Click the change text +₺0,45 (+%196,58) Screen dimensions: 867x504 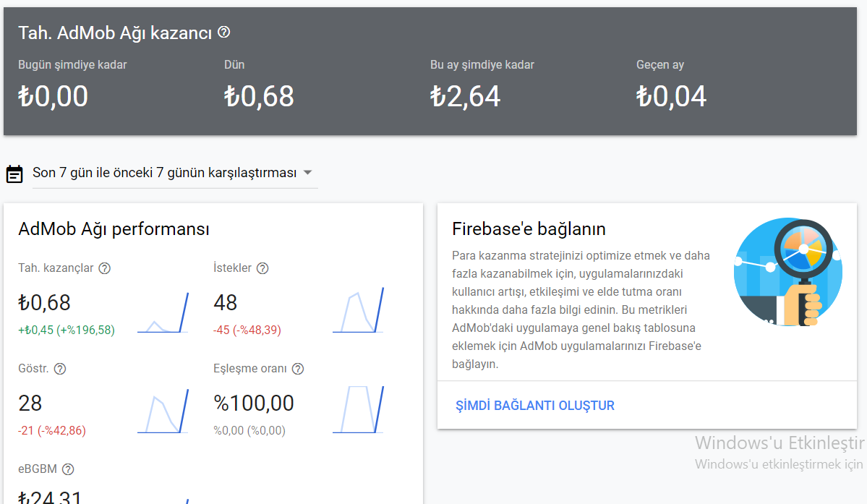point(67,330)
